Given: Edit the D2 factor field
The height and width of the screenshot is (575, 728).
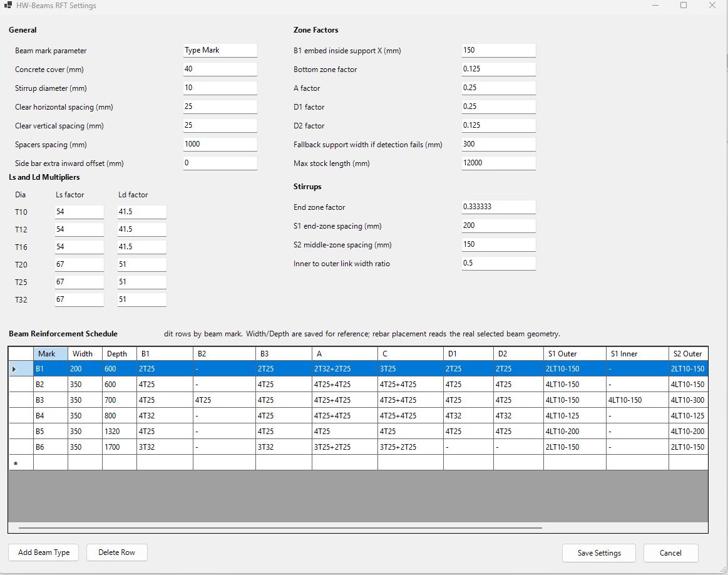Looking at the screenshot, I should [x=499, y=125].
